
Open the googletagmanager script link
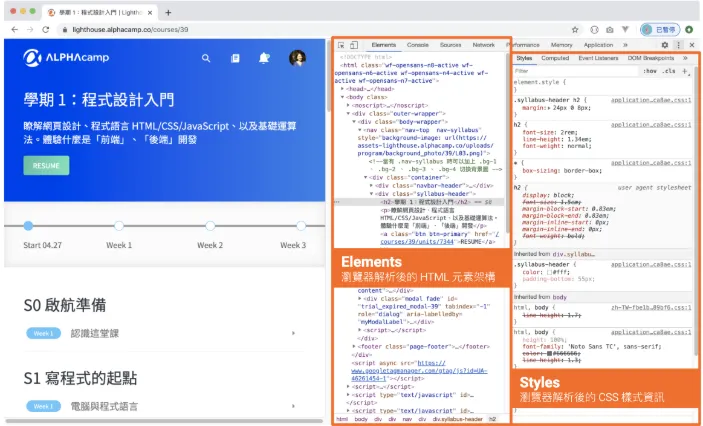(419, 371)
